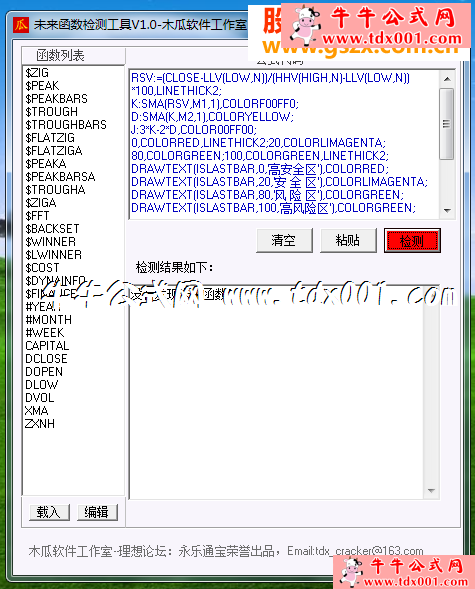The image size is (475, 589).
Task: Select $PEAKA in the function list
Action: click(x=46, y=163)
